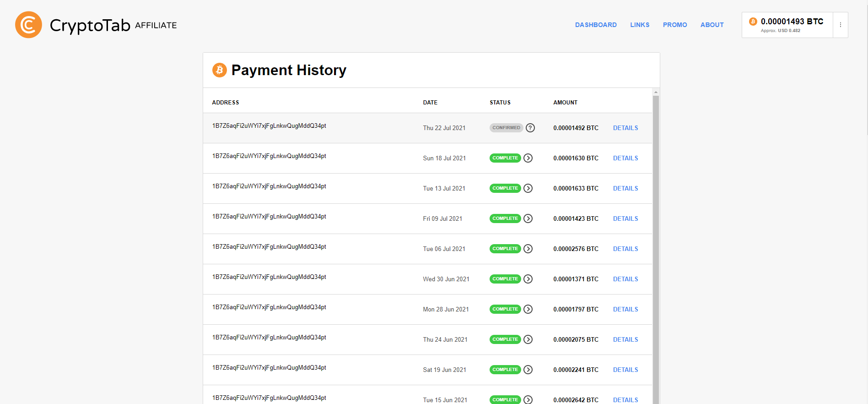Viewport: 868px width, 404px height.
Task: Click the wallet address in the Mon 28 Jun row
Action: 269,307
